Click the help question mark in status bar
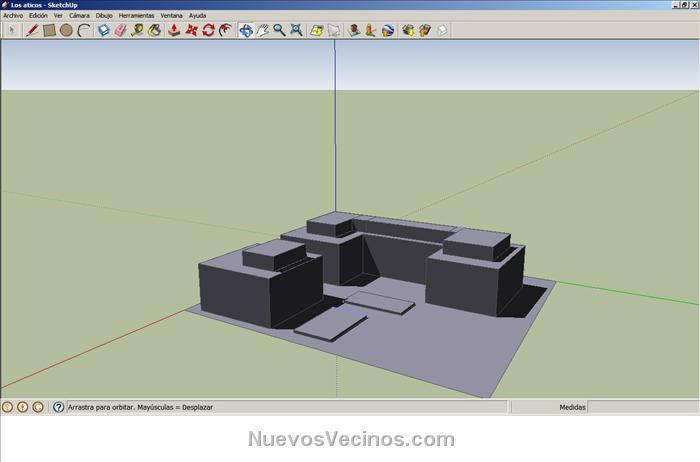 (58, 408)
